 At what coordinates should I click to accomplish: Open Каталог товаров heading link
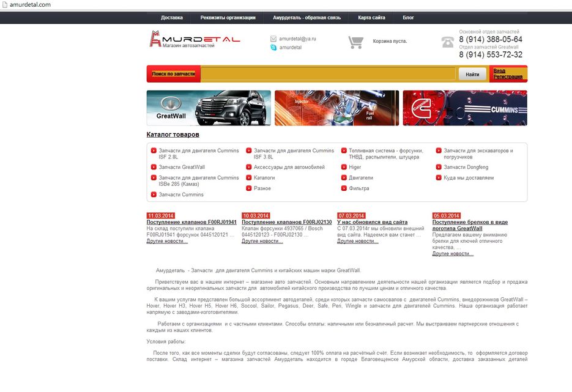pyautogui.click(x=173, y=135)
